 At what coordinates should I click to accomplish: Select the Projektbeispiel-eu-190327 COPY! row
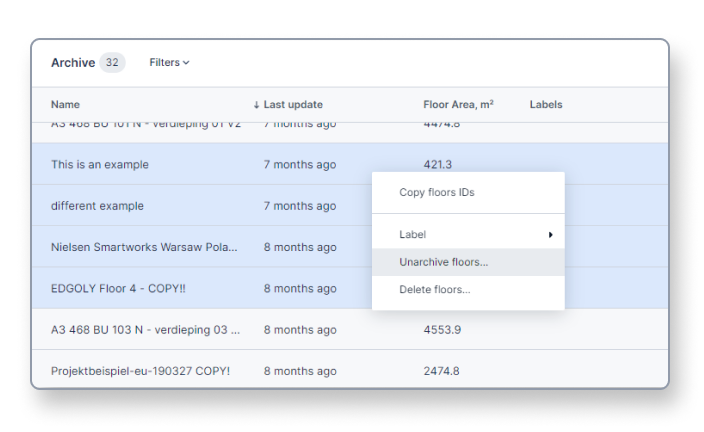(350, 369)
